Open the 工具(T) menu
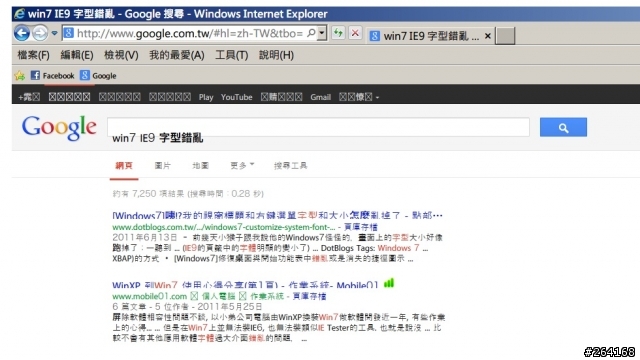640x360 pixels. [x=232, y=55]
